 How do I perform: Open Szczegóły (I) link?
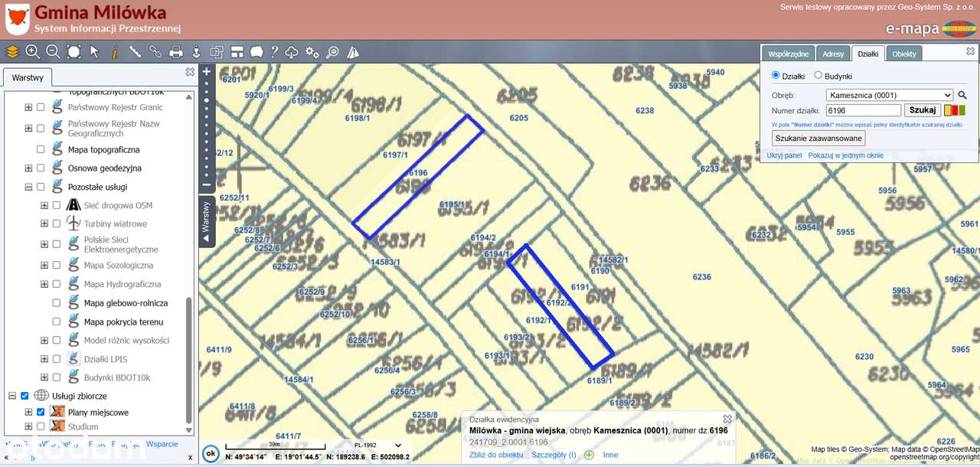[554, 455]
